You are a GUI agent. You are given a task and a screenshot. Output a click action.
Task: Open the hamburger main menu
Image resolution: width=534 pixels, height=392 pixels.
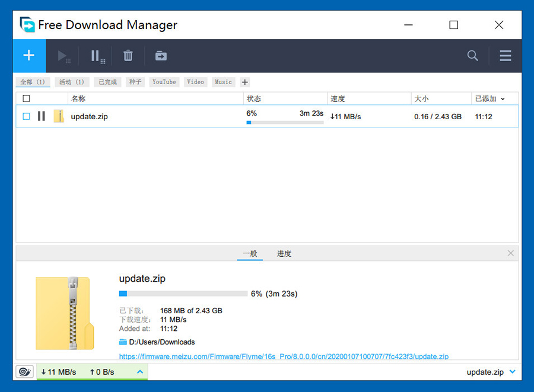(505, 56)
